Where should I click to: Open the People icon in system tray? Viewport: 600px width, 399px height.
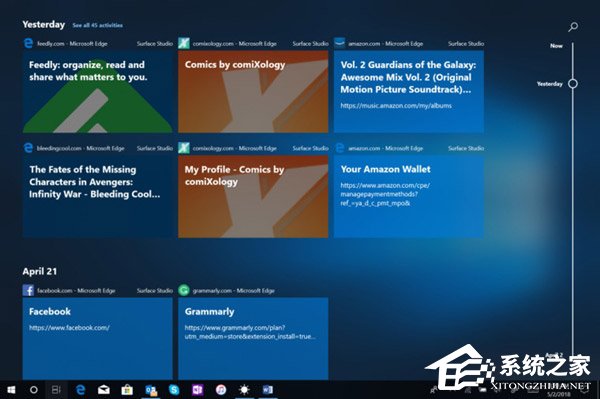(x=434, y=390)
